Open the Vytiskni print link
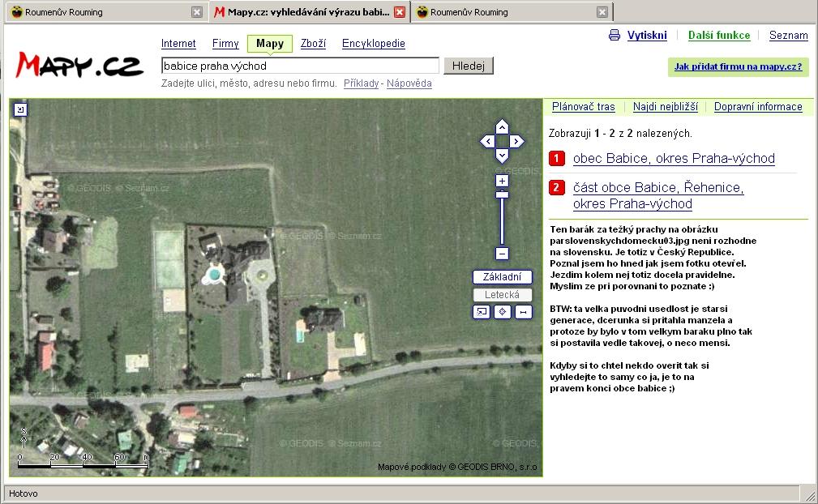 647,36
